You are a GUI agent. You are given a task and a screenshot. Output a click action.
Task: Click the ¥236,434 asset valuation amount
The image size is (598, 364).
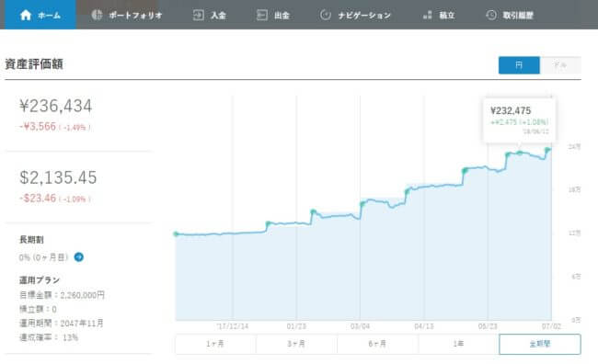point(56,106)
